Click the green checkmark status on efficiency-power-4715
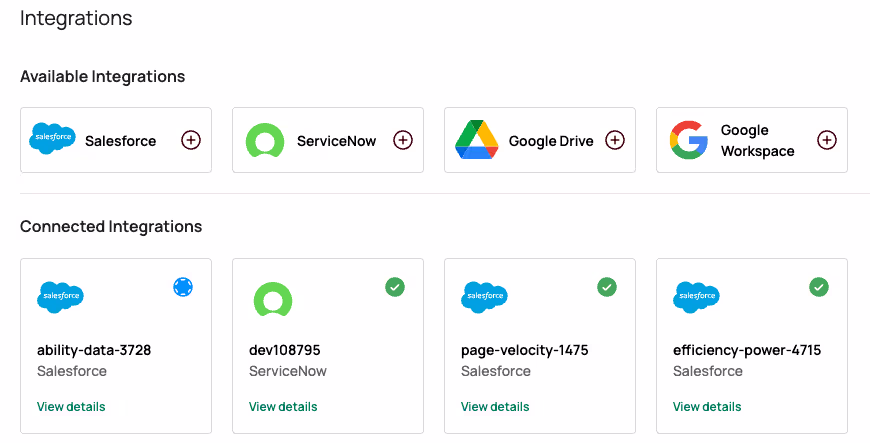 [x=819, y=287]
